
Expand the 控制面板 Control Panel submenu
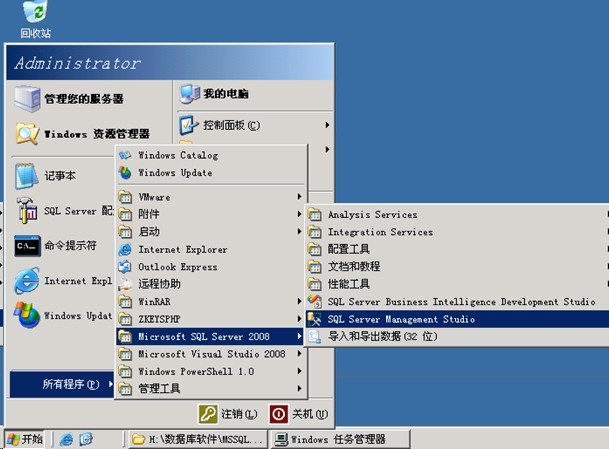click(x=230, y=125)
